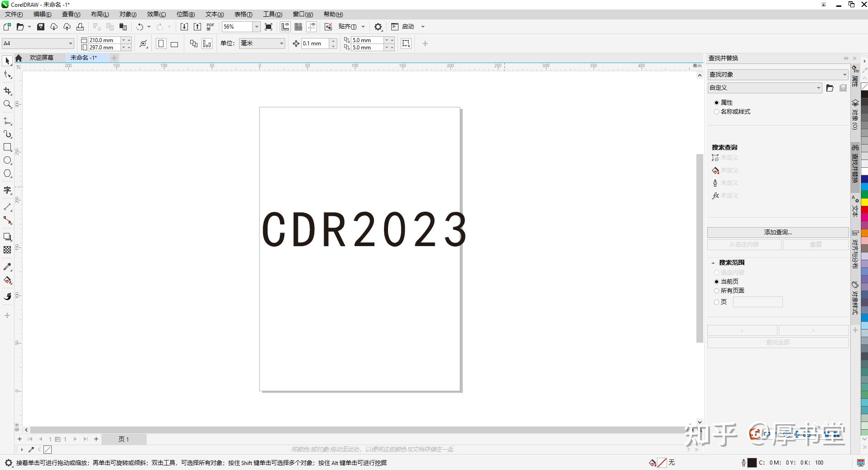The image size is (868, 470).
Task: Select the Crop tool
Action: (x=7, y=91)
